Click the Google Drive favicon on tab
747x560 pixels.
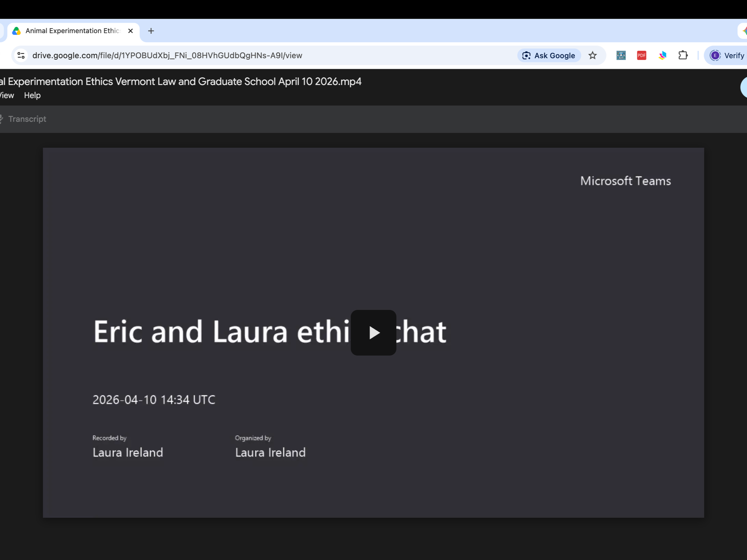(x=17, y=31)
